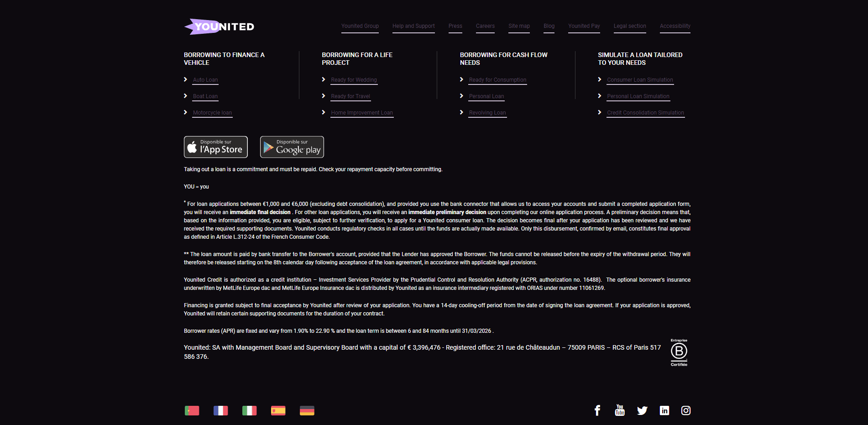Click the Google Play download badge
The image size is (868, 425).
click(292, 147)
